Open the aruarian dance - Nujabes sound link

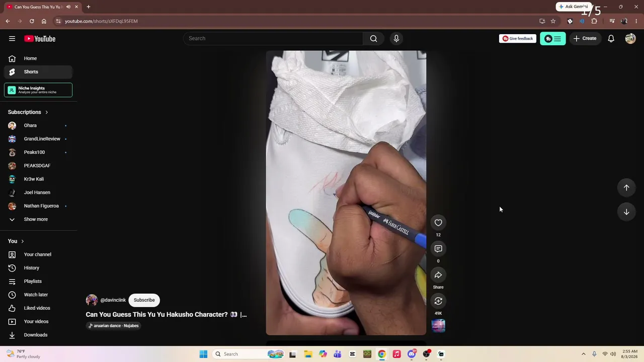[x=114, y=326]
